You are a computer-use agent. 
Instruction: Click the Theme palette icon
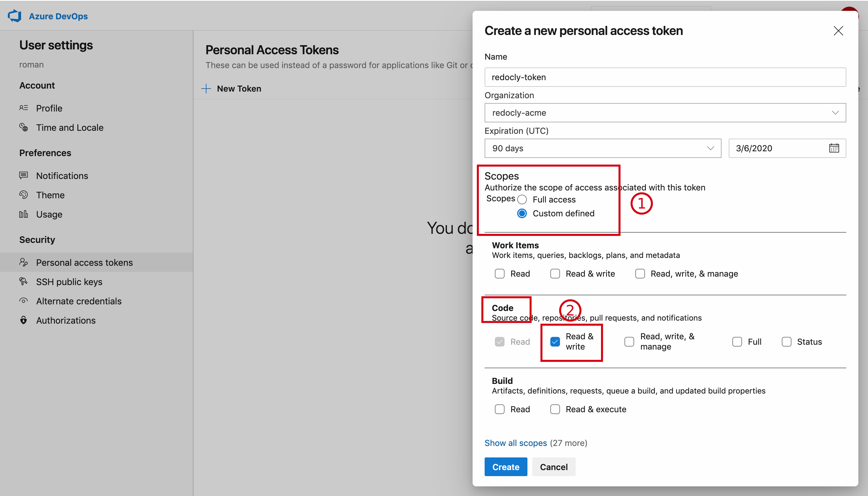(x=24, y=195)
